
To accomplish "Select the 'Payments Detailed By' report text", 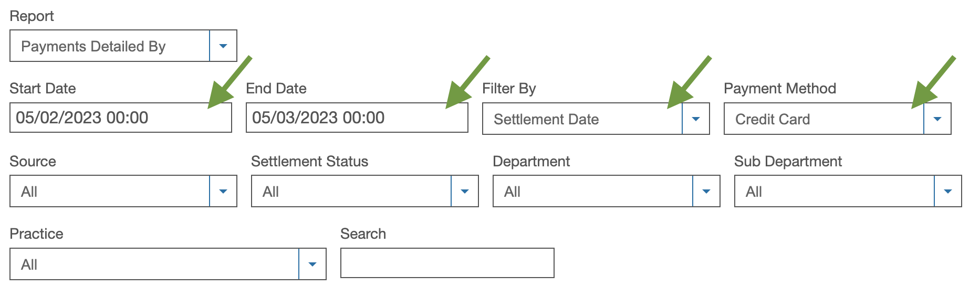I will pos(93,46).
